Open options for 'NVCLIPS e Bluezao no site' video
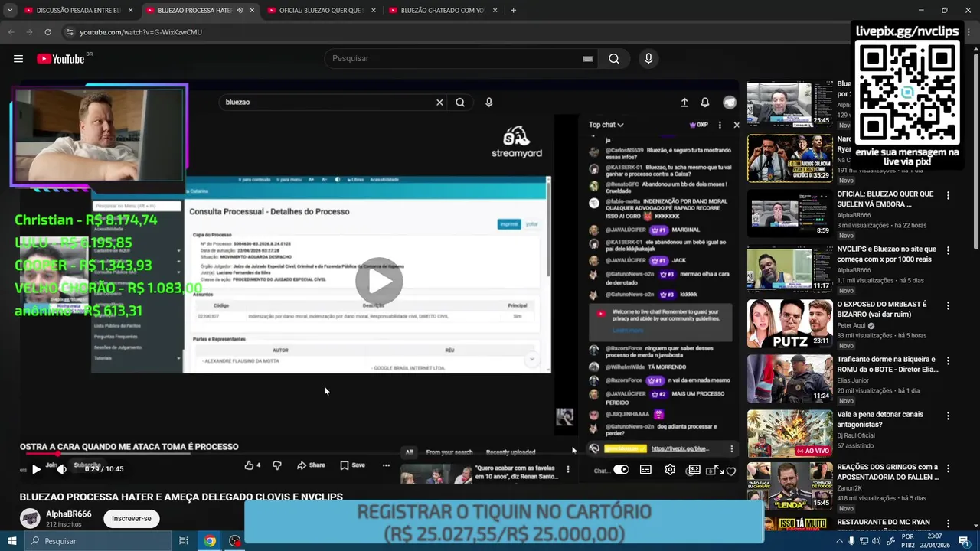980x551 pixels. 948,251
